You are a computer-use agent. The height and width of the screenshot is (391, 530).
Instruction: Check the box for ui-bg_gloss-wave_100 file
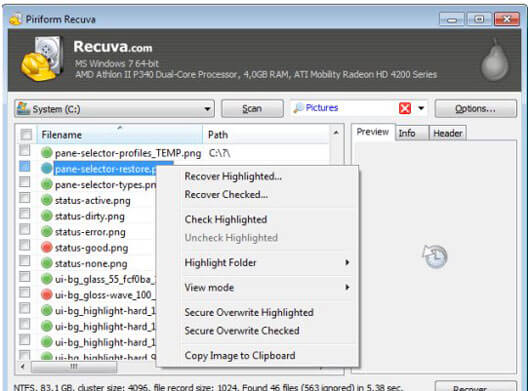coord(24,293)
